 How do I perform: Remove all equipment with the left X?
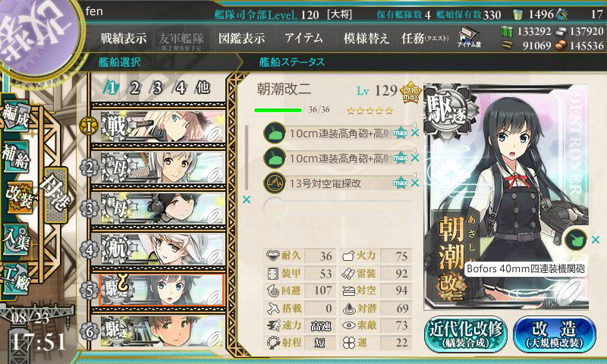[247, 199]
